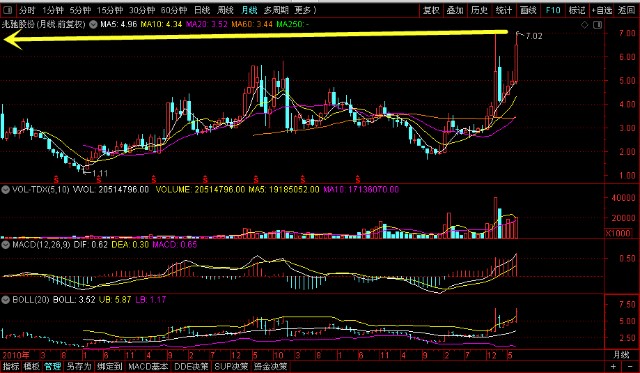This screenshot has width=640, height=373.
Task: Expand the VOL-TDX indicator dropdown arrow
Action: [6, 189]
